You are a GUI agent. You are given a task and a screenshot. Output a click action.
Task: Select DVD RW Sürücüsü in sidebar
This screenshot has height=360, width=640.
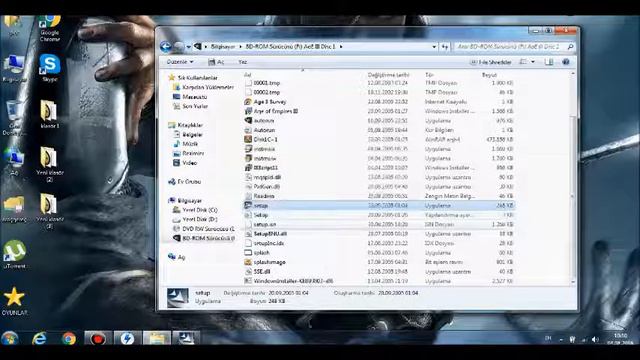208,229
